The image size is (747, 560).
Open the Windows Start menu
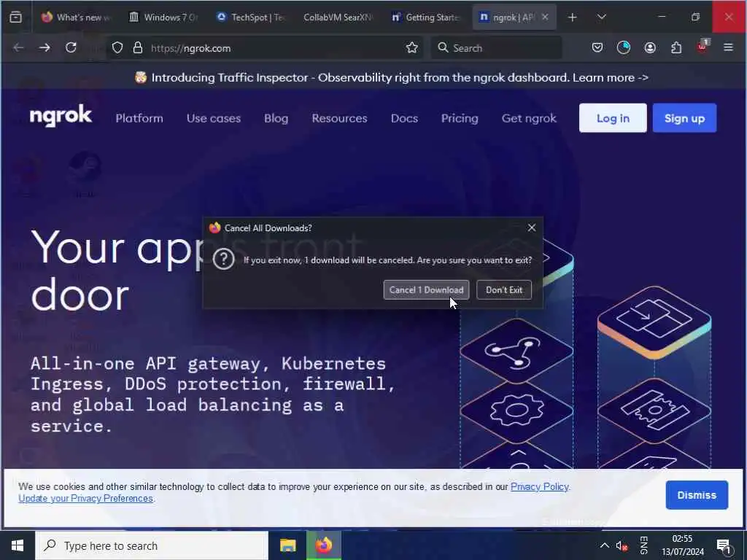18,545
